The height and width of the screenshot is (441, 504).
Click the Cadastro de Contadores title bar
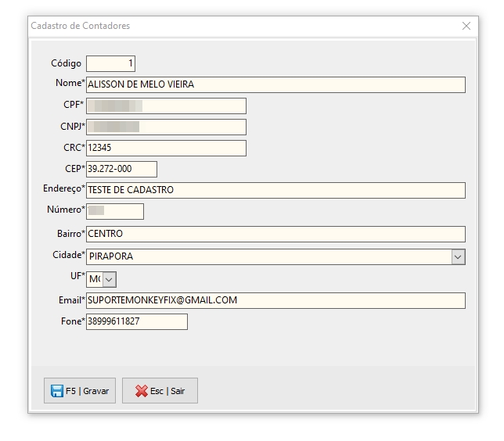click(x=235, y=26)
